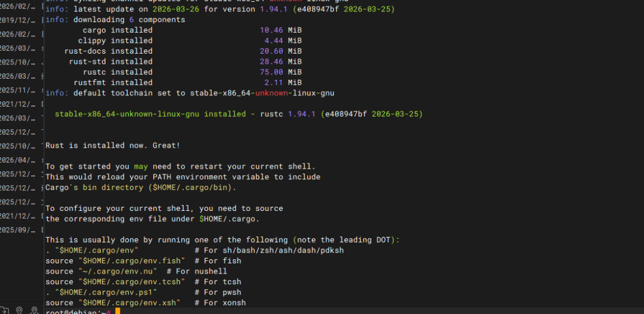
Task: Click 'To get started you may need' line
Action: [180, 167]
